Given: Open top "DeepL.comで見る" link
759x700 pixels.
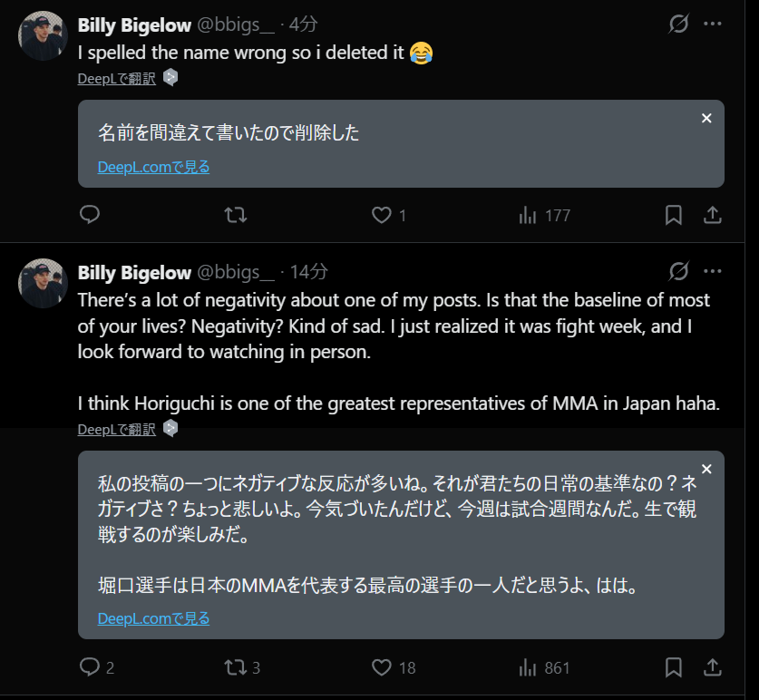Looking at the screenshot, I should click(x=153, y=167).
